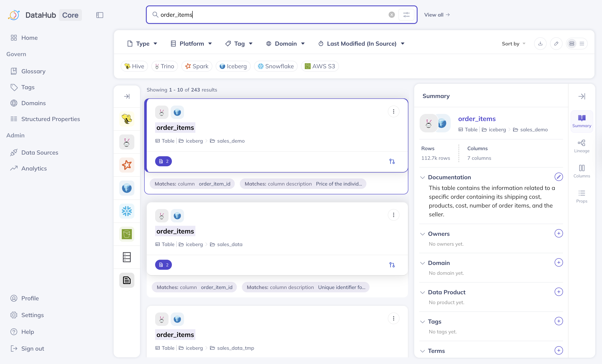Viewport: 602px width, 364px height.
Task: Open the advanced search filters icon
Action: 406,15
